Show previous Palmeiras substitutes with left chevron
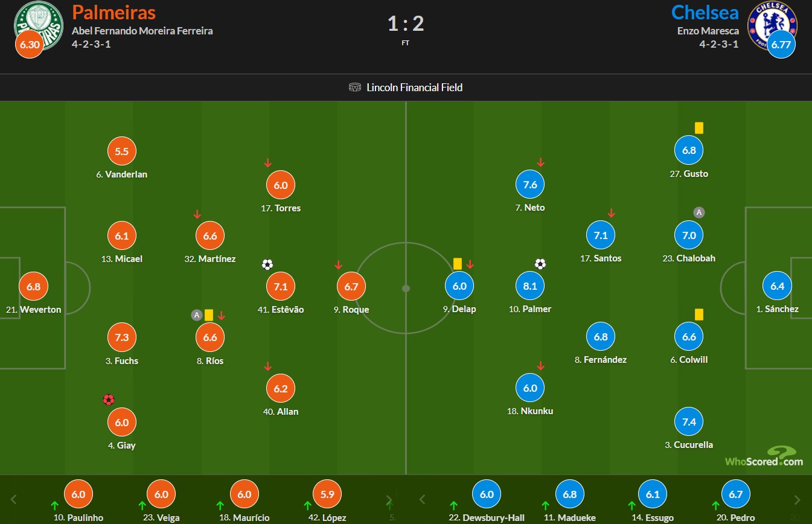This screenshot has height=524, width=812. click(14, 499)
